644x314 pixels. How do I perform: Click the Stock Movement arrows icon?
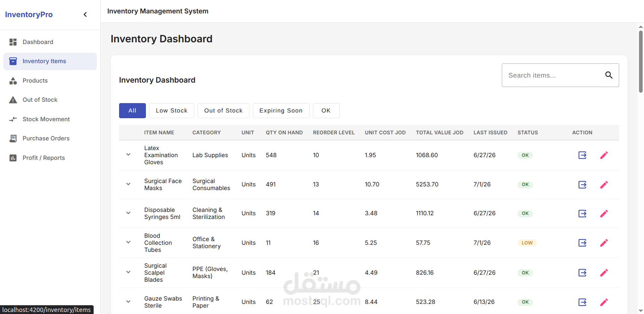[x=13, y=119]
